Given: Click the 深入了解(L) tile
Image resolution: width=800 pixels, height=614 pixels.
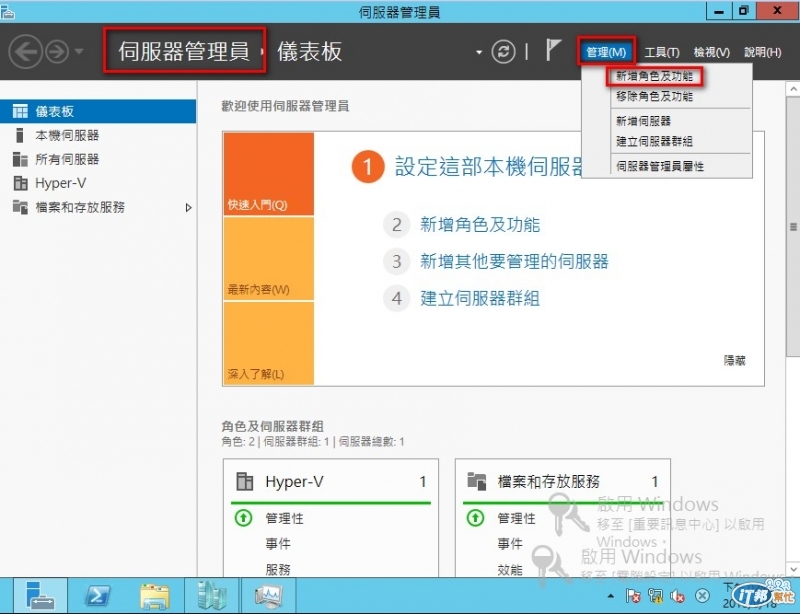Looking at the screenshot, I should (x=268, y=343).
